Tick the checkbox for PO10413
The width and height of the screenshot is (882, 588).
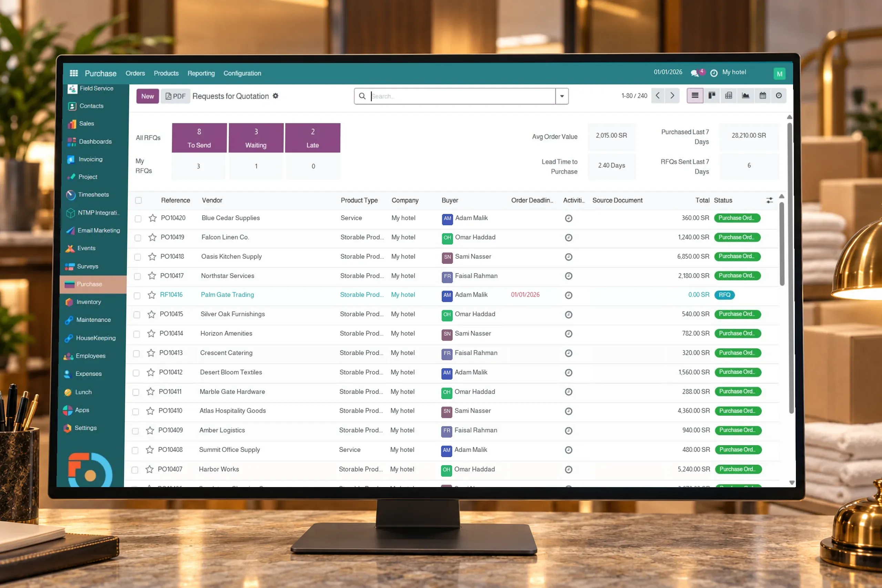(x=136, y=354)
